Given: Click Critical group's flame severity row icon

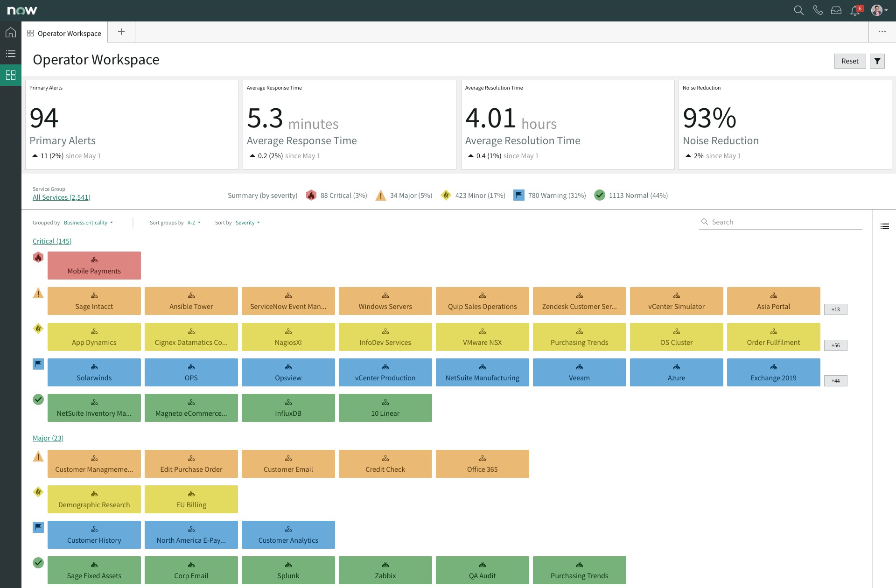Looking at the screenshot, I should 38,257.
